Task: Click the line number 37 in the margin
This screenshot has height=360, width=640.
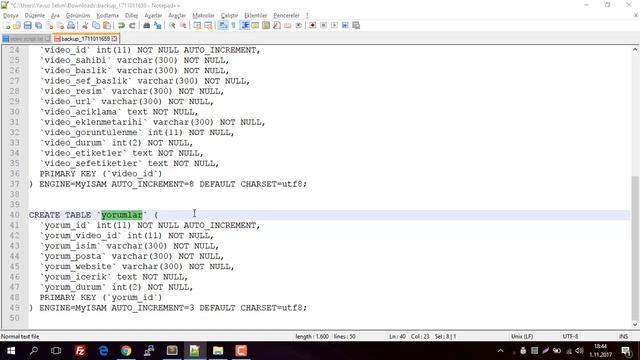Action: [14, 184]
